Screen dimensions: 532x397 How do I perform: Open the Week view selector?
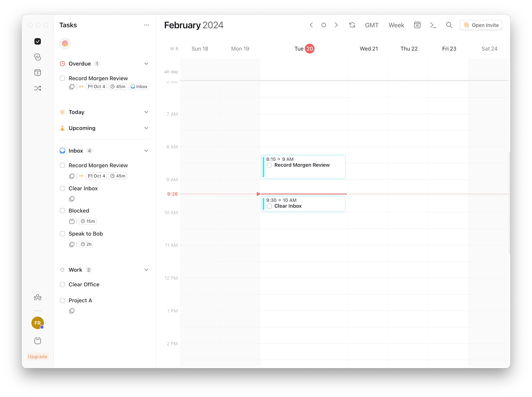point(396,25)
